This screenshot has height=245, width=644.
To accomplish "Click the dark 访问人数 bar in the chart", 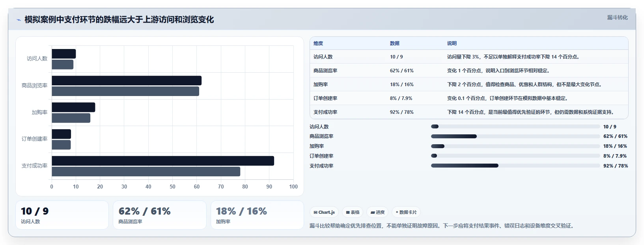I will (63, 54).
